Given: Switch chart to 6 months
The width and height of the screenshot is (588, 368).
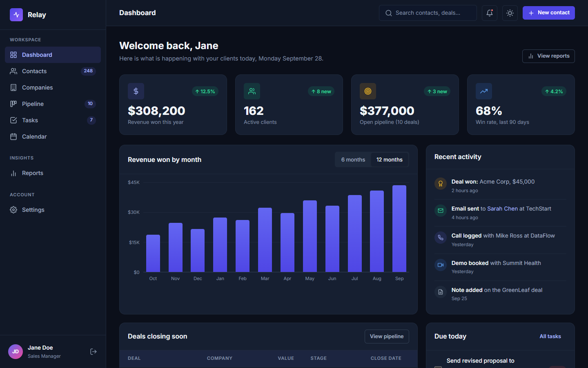Looking at the screenshot, I should click(x=353, y=160).
